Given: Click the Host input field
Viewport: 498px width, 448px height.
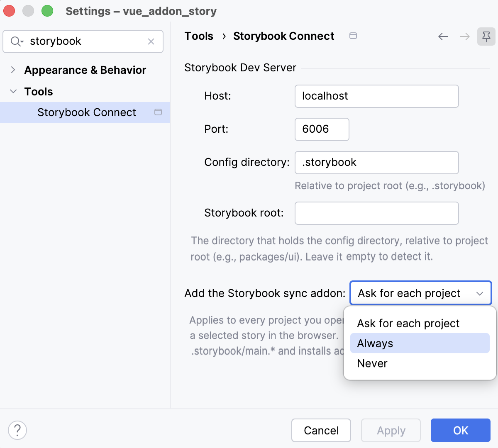Looking at the screenshot, I should (x=377, y=96).
